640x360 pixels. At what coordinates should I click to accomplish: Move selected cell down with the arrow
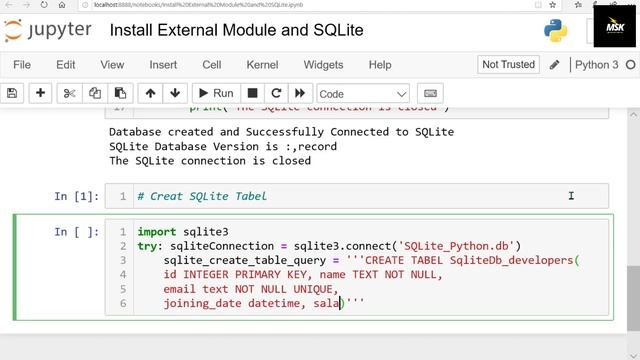[x=175, y=93]
